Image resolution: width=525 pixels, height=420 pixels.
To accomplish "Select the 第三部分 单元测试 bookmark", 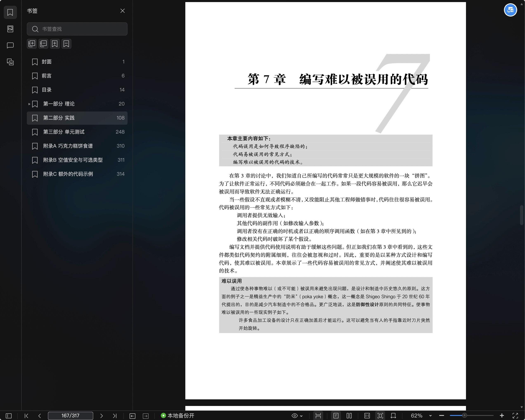I will pos(77,132).
